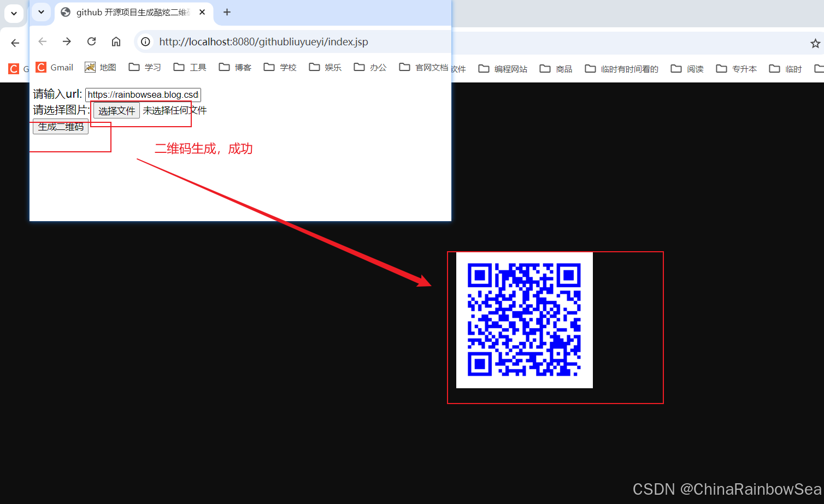Screen dimensions: 824x504
Task: Open the 博客 bookmark folder
Action: tap(235, 67)
